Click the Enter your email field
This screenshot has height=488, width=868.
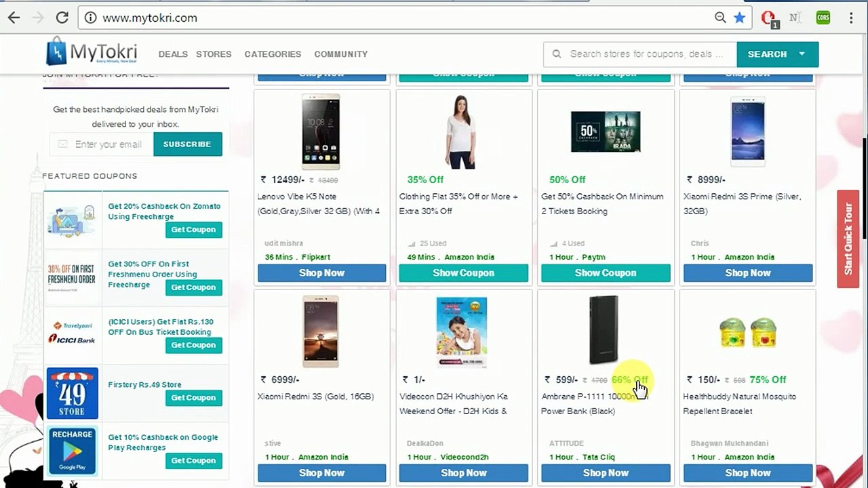[102, 144]
